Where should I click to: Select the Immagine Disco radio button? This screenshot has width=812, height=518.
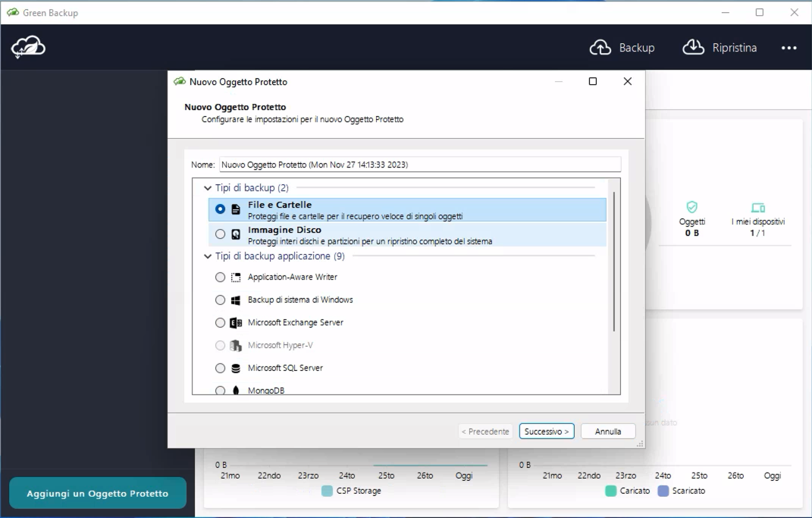point(220,235)
